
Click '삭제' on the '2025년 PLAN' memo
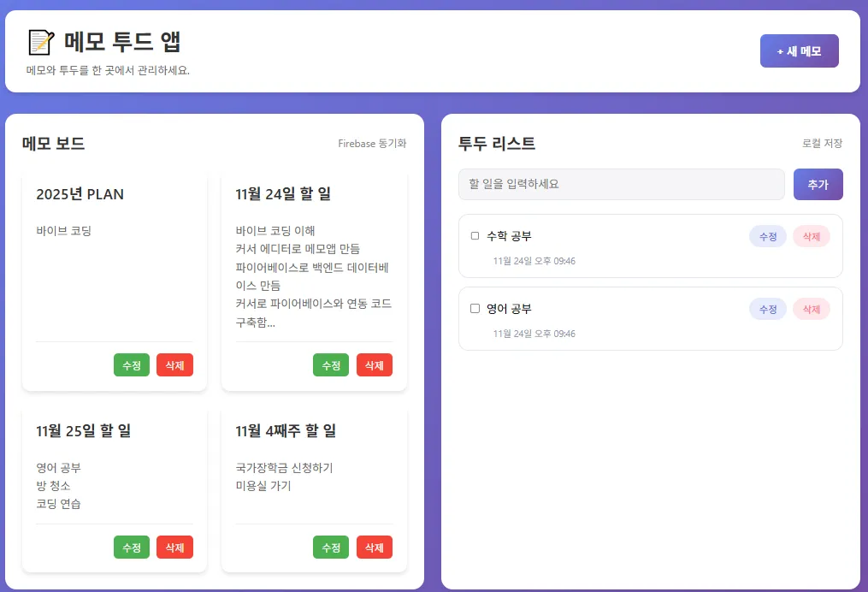pyautogui.click(x=174, y=364)
